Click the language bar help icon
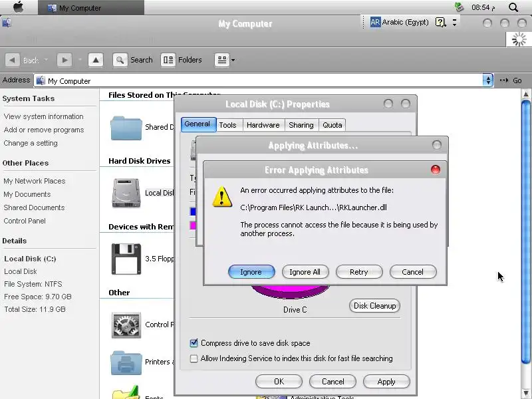 [440, 23]
